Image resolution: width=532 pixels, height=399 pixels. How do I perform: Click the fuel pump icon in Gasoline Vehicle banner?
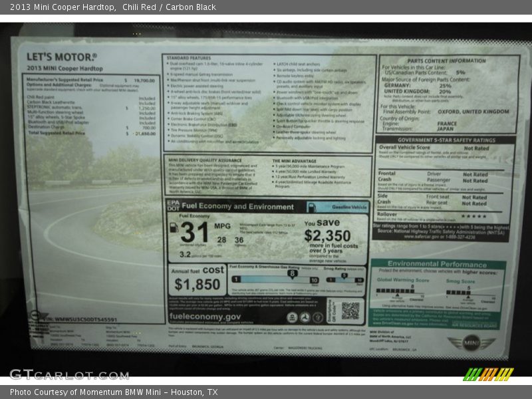pyautogui.click(x=311, y=207)
